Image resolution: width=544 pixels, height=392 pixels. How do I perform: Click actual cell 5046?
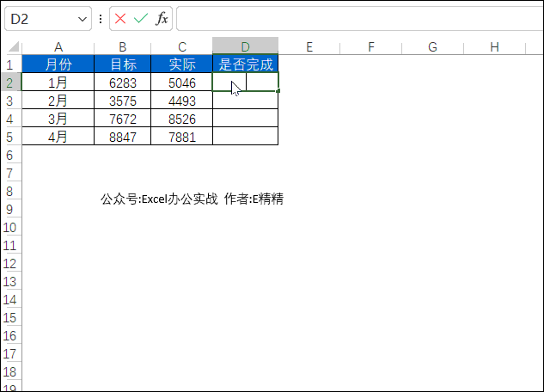click(182, 83)
